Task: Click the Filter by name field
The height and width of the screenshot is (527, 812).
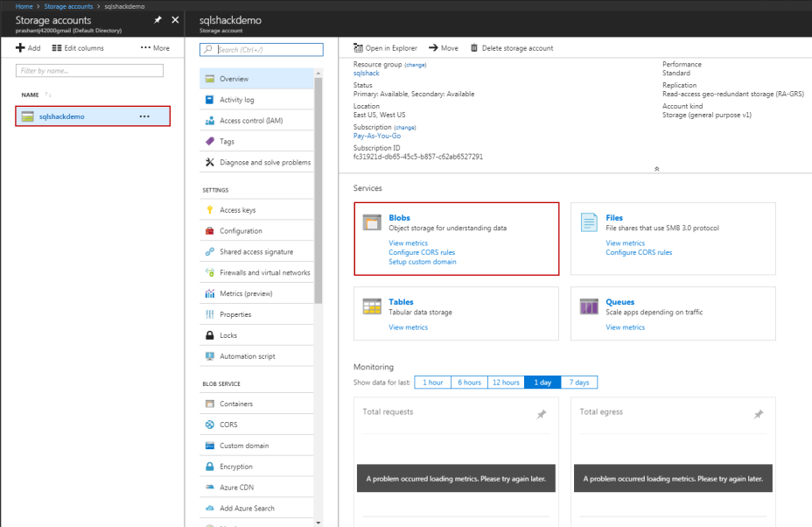Action: pyautogui.click(x=90, y=70)
